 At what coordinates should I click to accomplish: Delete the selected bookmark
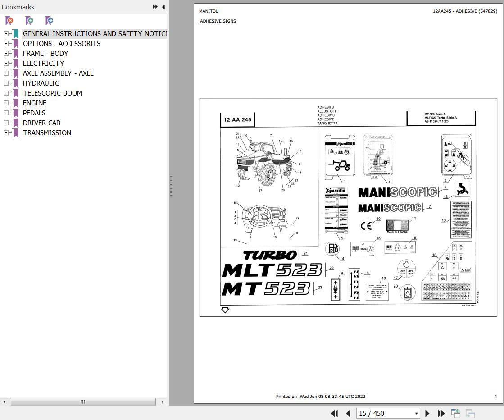[x=8, y=21]
